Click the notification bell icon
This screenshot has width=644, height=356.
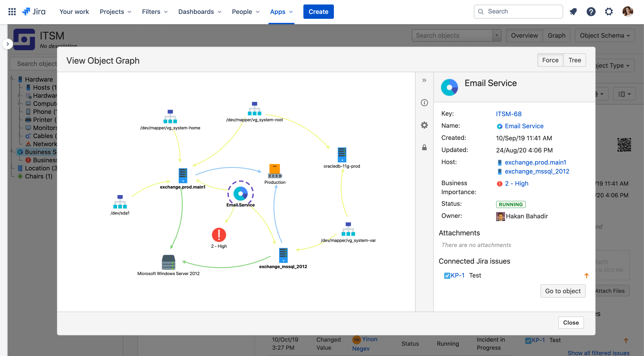coord(573,11)
